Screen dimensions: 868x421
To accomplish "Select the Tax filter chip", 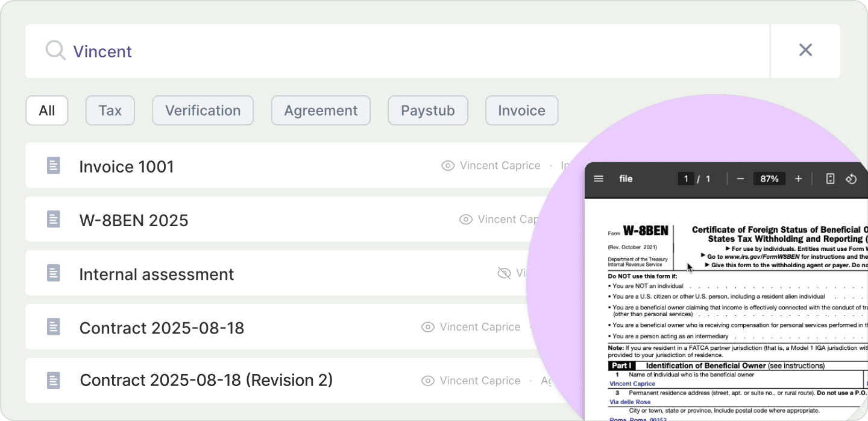I will tap(110, 110).
